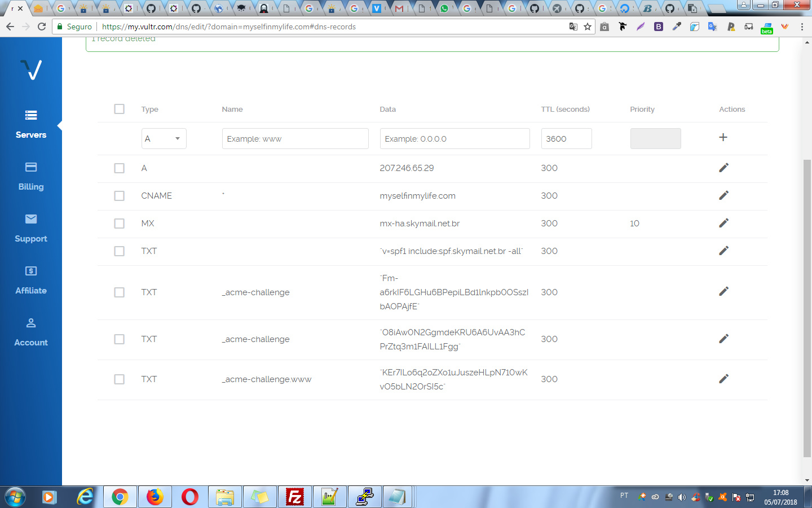Viewport: 812px width, 508px height.
Task: Click the clock showing 17:08
Action: (780, 493)
